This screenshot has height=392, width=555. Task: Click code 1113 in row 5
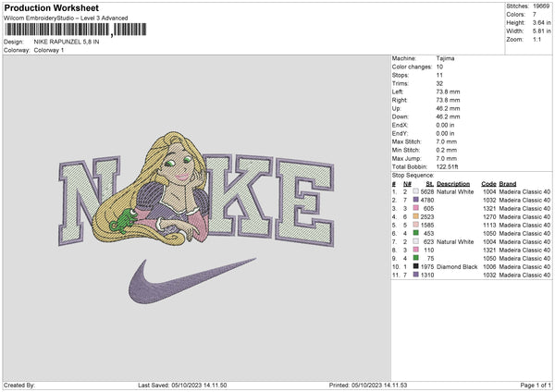(x=489, y=225)
